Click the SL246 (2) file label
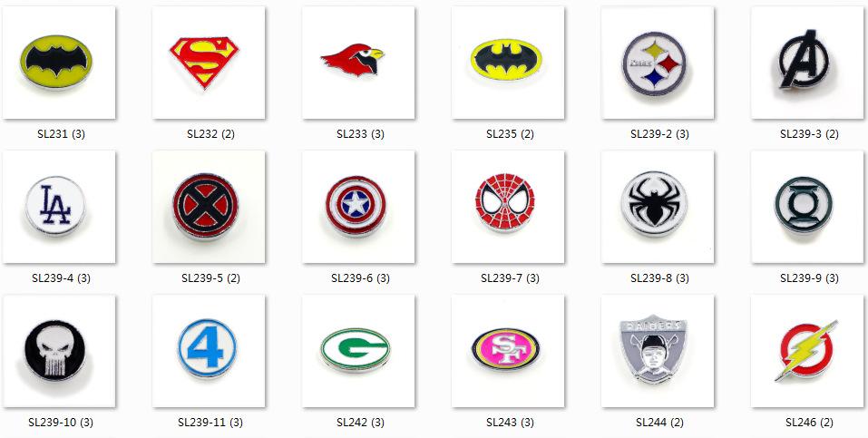 (x=809, y=423)
